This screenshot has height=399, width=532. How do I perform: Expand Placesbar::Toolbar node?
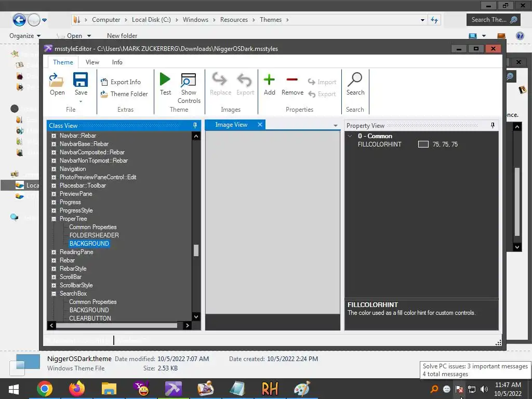[54, 185]
